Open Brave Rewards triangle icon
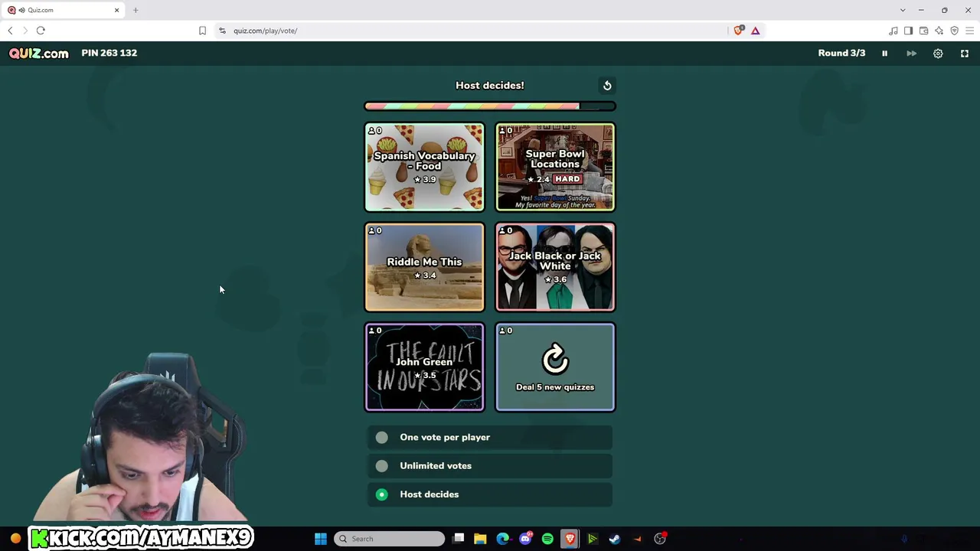Viewport: 980px width, 551px height. pos(756,31)
